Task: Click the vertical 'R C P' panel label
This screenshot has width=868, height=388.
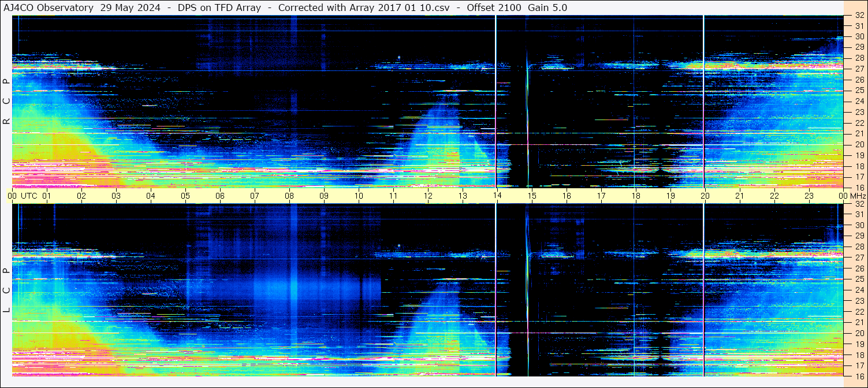Action: coord(6,101)
